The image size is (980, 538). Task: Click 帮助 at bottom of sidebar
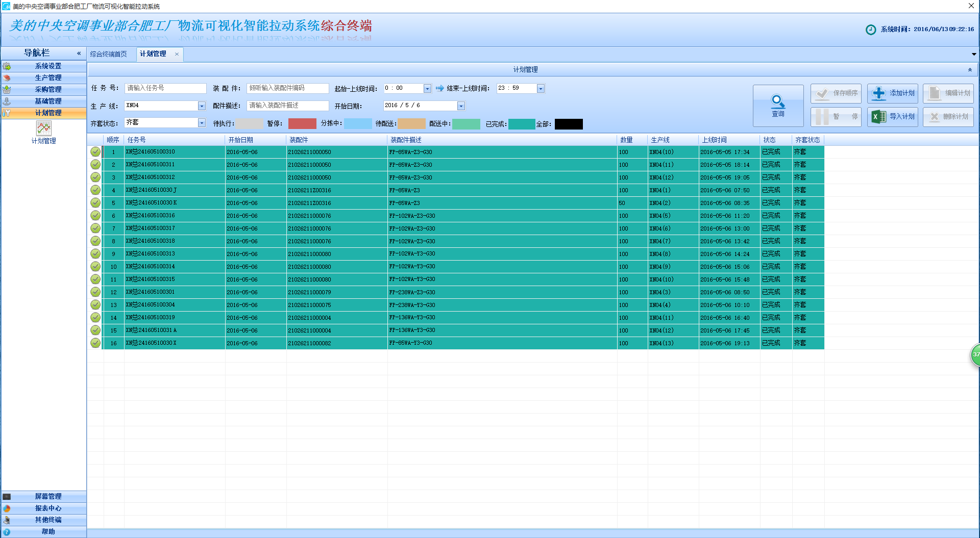click(47, 531)
